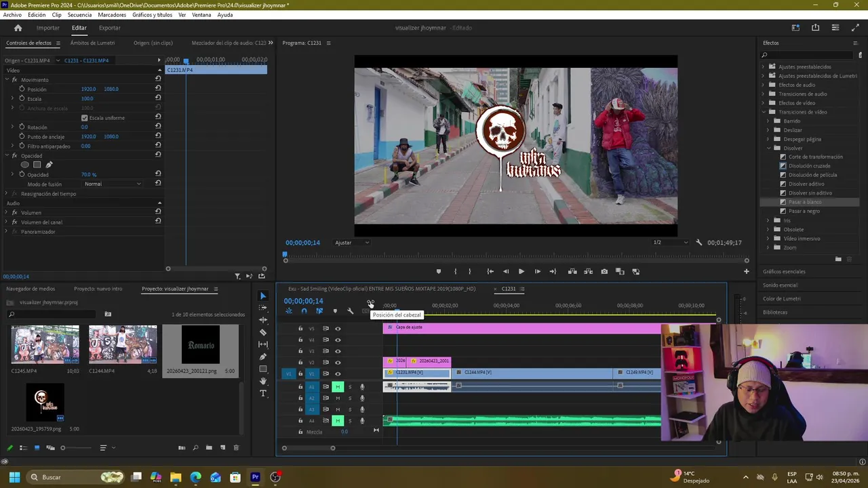Select the Razor (cuchilla) tool
Image resolution: width=868 pixels, height=488 pixels.
coord(263,332)
